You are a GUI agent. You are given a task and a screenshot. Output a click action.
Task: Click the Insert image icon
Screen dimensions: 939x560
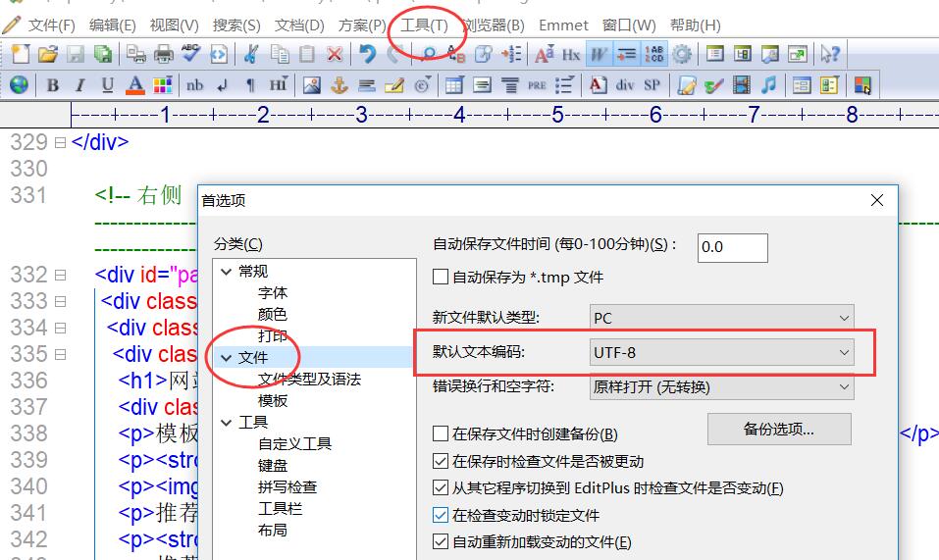(x=312, y=85)
